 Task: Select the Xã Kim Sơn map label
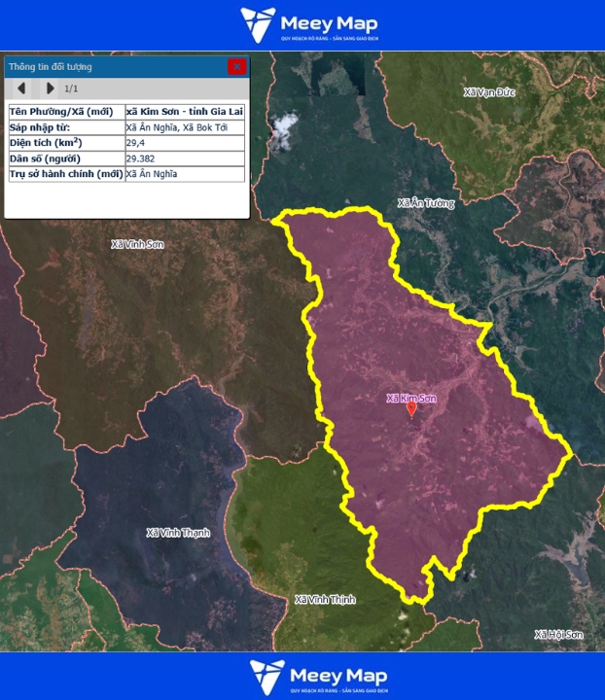point(410,398)
